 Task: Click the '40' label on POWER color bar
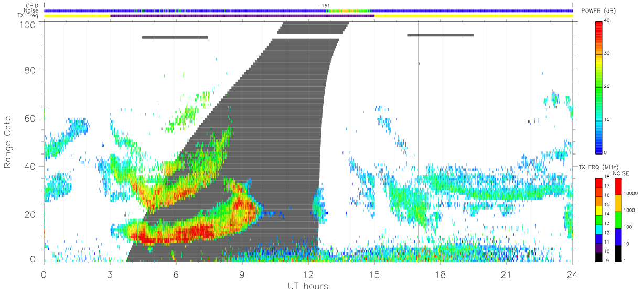tap(607, 20)
